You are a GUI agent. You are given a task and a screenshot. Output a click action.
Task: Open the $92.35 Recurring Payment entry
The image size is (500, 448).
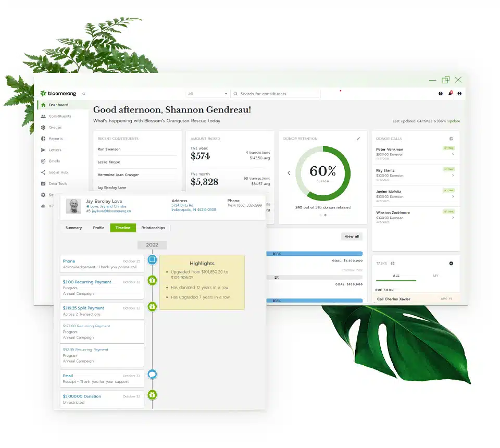point(102,355)
